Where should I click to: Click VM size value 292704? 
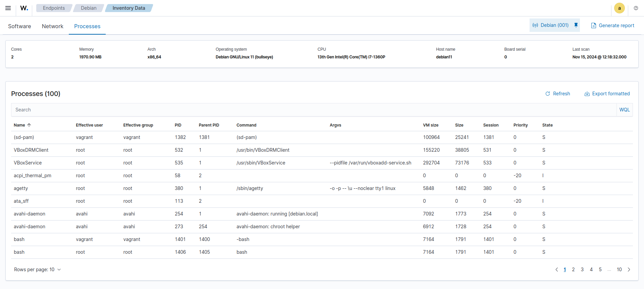coord(431,163)
